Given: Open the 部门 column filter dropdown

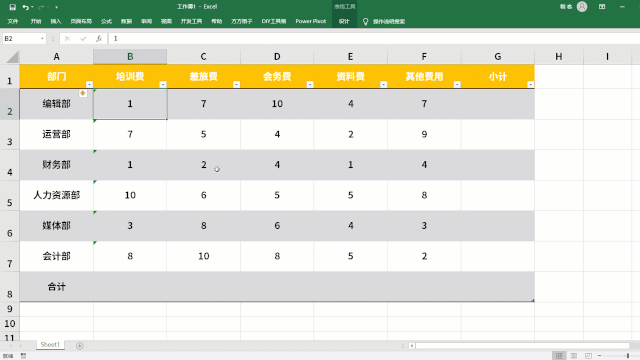Looking at the screenshot, I should tap(89, 84).
